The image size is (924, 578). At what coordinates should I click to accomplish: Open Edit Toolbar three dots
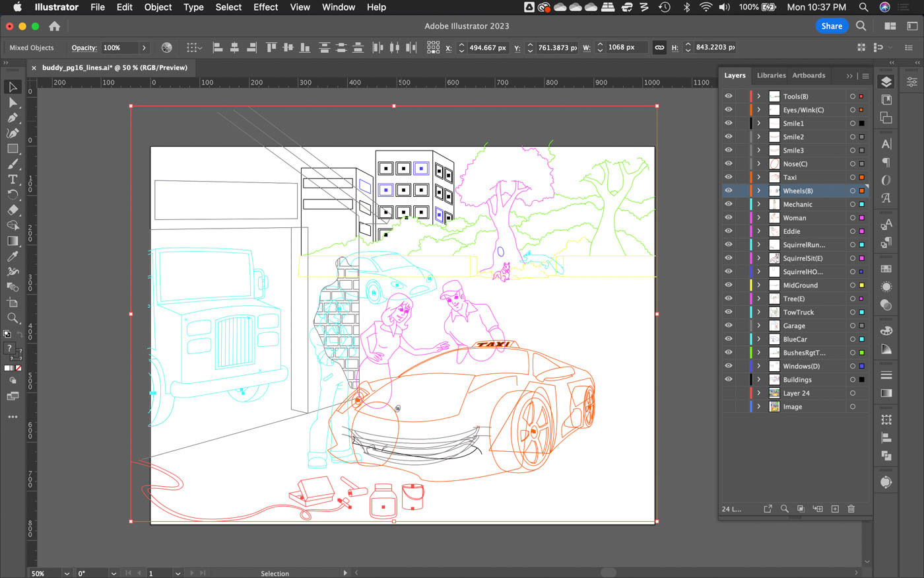point(13,417)
